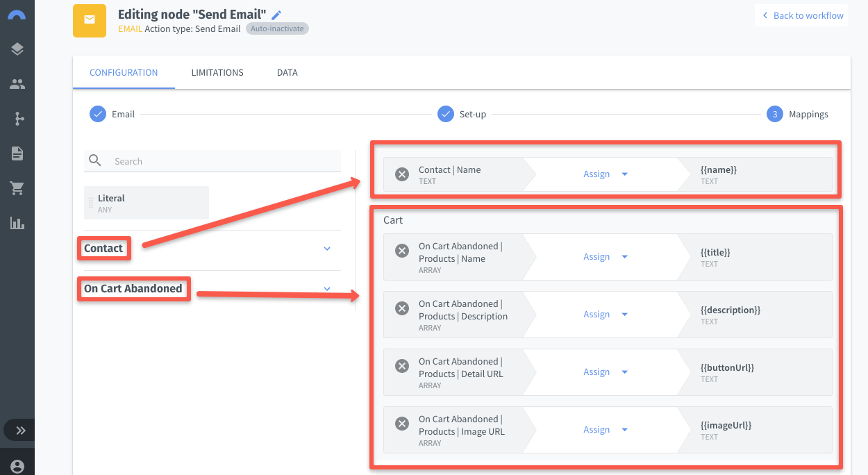Click the Auto-inactivate badge
868x475 pixels.
tap(277, 29)
